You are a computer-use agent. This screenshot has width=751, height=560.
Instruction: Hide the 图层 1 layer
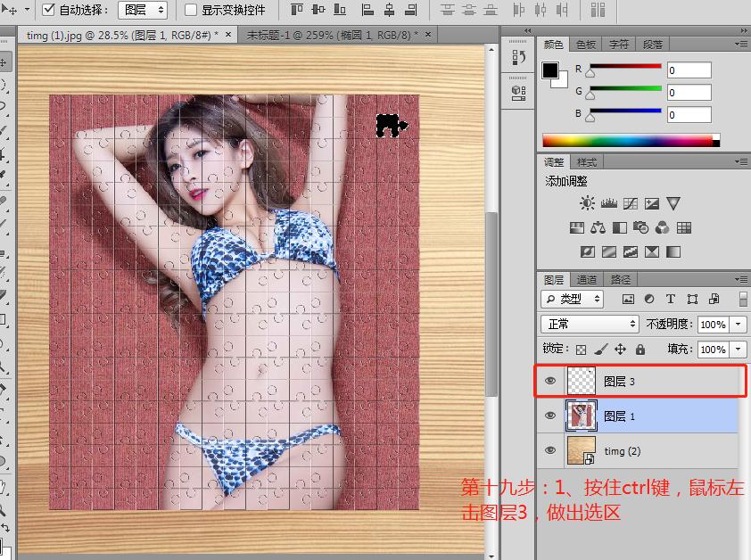coord(551,416)
